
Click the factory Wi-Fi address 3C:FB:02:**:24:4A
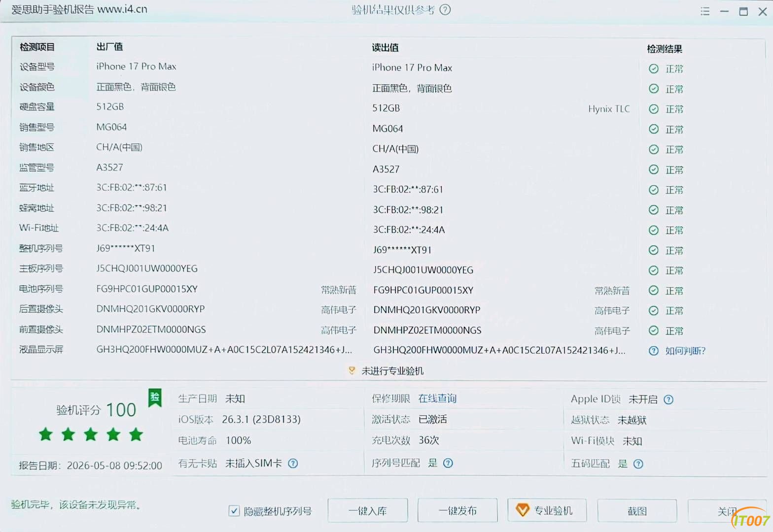(133, 228)
